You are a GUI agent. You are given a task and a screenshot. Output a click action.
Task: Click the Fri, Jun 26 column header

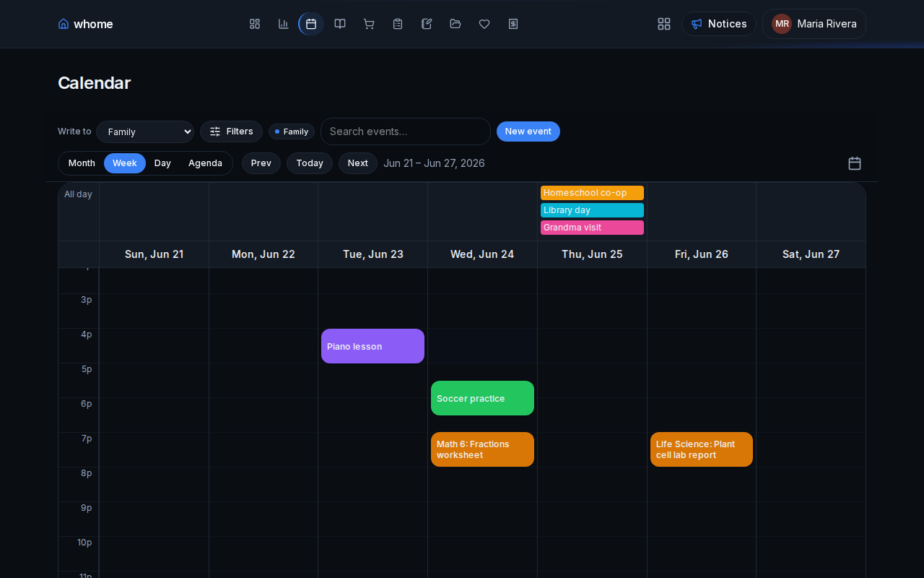click(702, 254)
